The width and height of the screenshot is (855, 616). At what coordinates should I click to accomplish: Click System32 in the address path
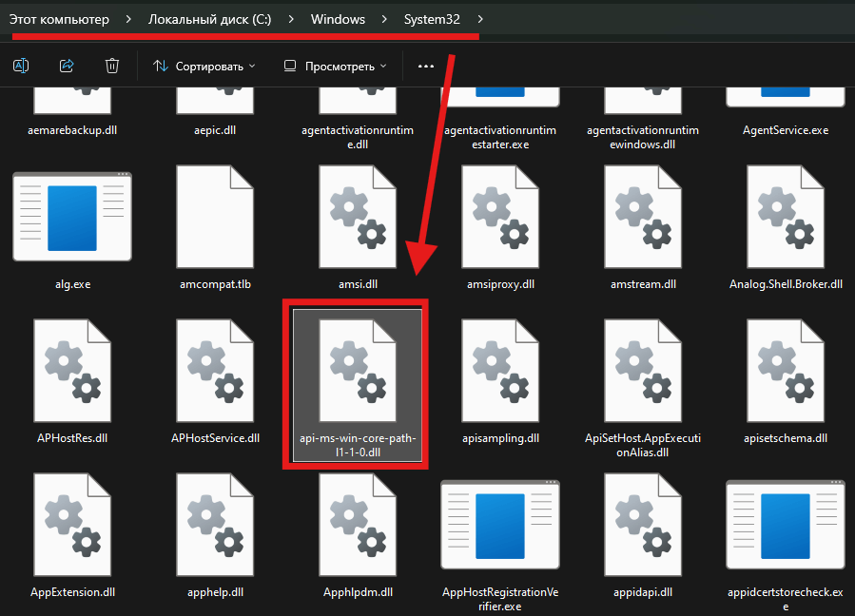(432, 19)
